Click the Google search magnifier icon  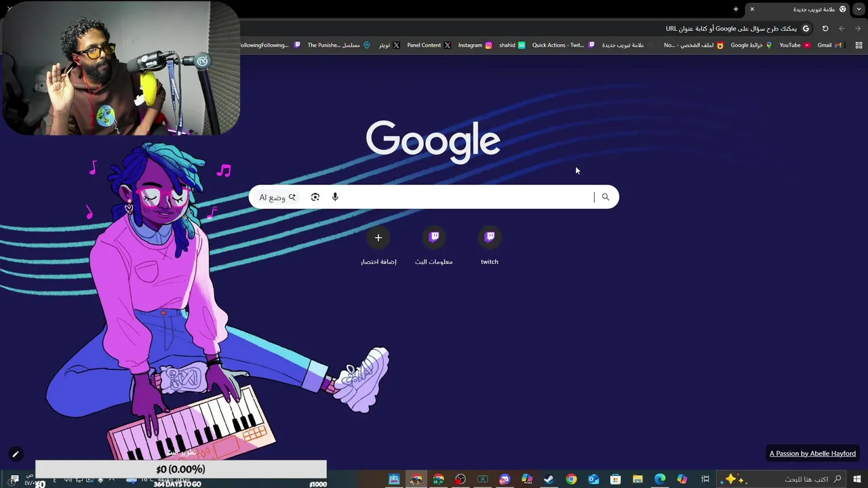click(606, 197)
